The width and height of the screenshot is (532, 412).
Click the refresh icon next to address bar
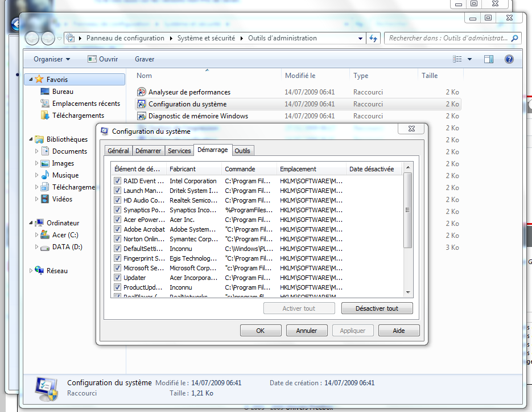[373, 38]
